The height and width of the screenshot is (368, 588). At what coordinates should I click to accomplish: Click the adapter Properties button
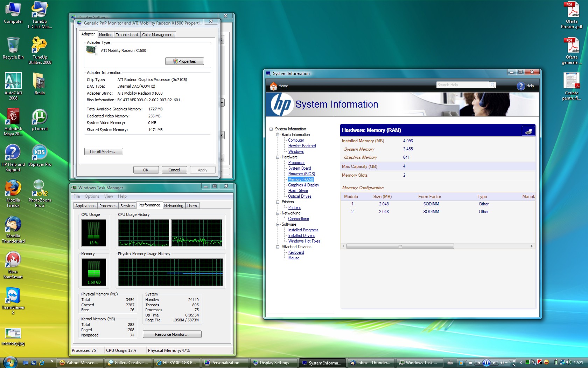[x=184, y=61]
